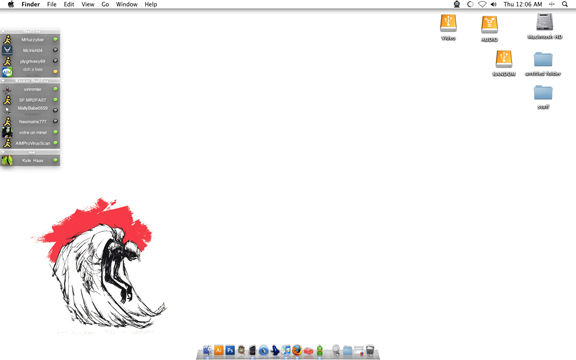This screenshot has height=360, width=576.
Task: Collapse the bottom group above Kyle Haas
Action: pos(3,152)
